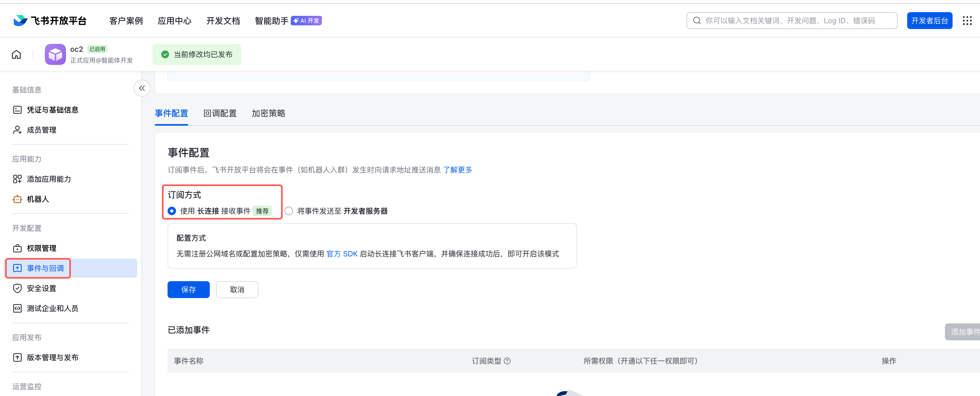This screenshot has width=980, height=396.
Task: Open the apps grid menu icon
Action: point(967,21)
